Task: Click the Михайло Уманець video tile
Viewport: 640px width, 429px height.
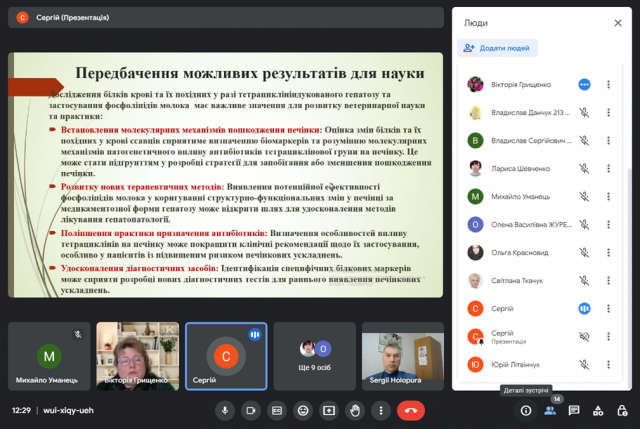Action: [49, 356]
